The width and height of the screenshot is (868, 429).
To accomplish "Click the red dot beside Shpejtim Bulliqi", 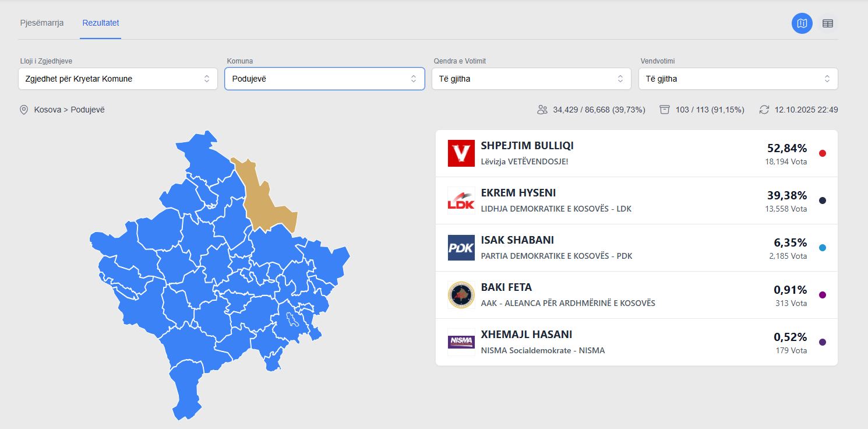I will pyautogui.click(x=823, y=153).
